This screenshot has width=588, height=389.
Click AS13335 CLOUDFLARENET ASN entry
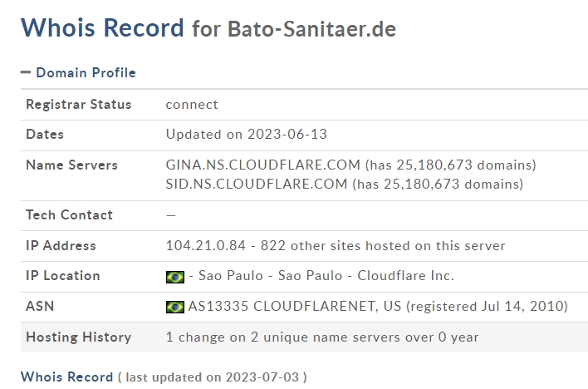click(x=282, y=307)
